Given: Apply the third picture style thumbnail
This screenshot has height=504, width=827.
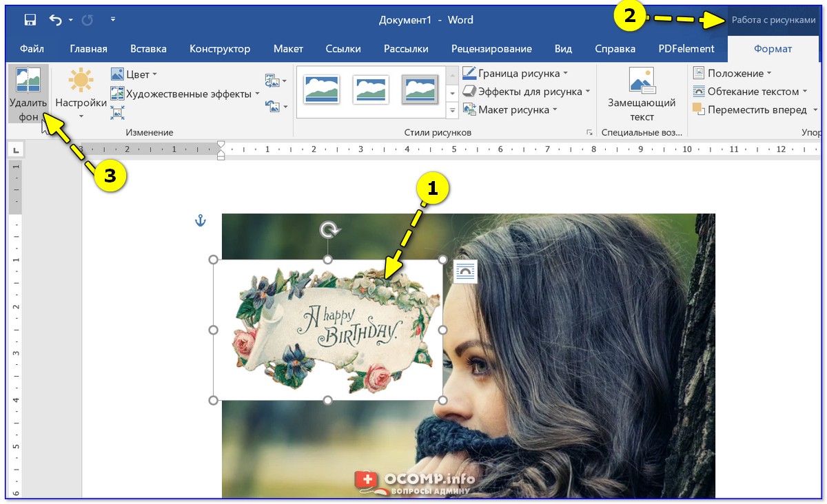Looking at the screenshot, I should [420, 90].
